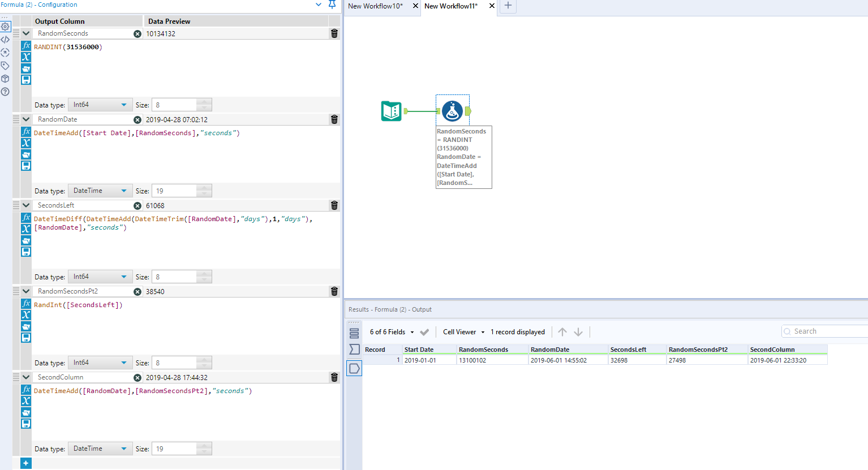Viewport: 868px width, 470px height.
Task: Click the Search field in results
Action: coord(826,331)
